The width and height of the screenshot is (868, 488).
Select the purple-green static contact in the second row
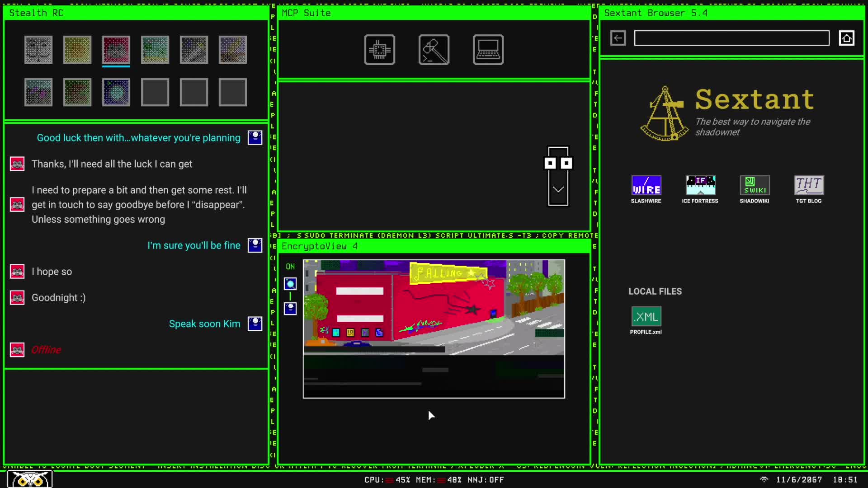click(x=38, y=92)
